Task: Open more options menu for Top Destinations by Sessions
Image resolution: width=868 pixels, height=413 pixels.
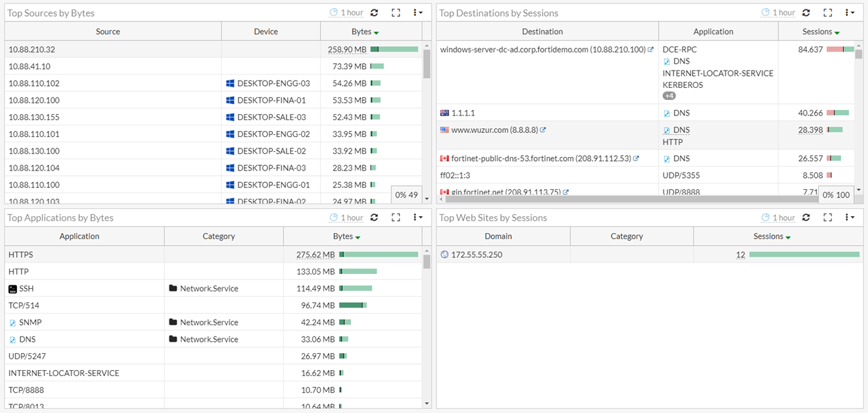Action: coord(849,13)
